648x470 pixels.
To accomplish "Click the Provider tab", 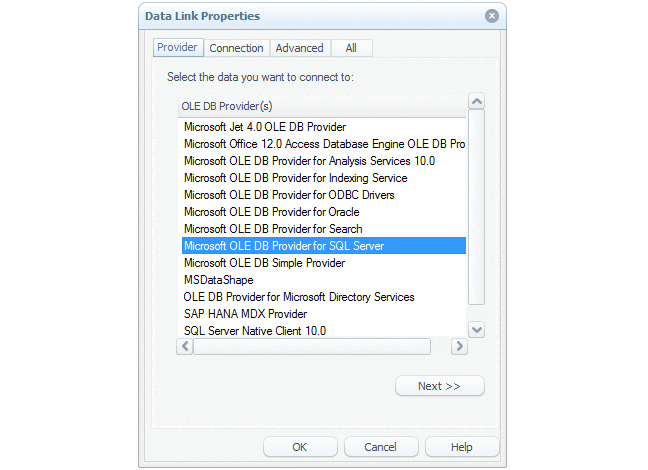I will pyautogui.click(x=177, y=47).
